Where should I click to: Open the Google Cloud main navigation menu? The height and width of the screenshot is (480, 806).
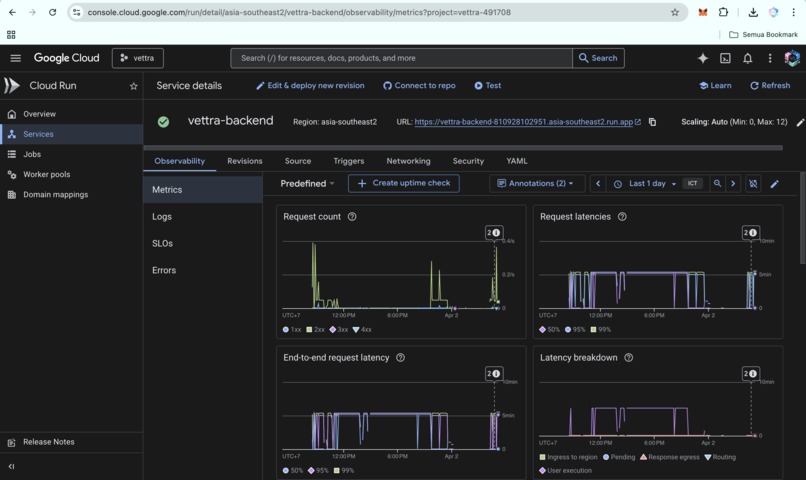pyautogui.click(x=15, y=58)
